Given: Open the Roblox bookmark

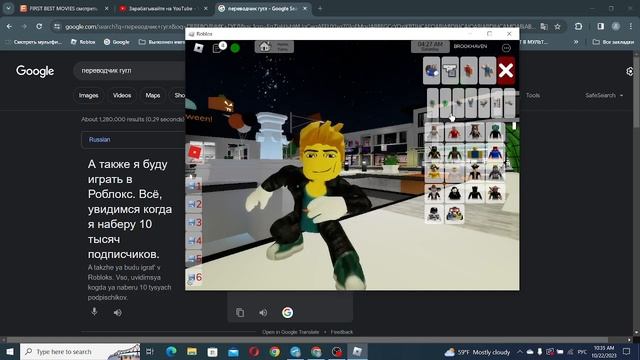Looking at the screenshot, I should (83, 42).
